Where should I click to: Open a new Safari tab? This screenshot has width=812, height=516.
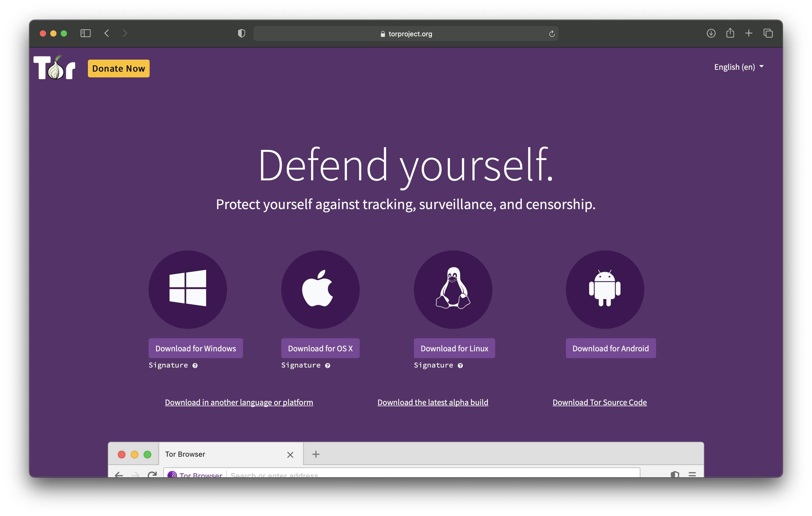[749, 33]
